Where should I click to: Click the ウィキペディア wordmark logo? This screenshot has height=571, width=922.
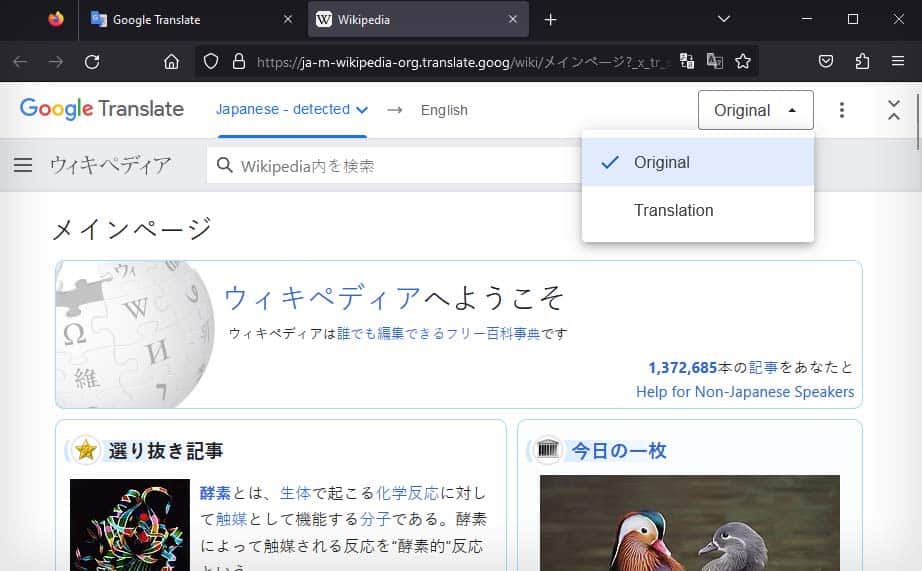tap(111, 165)
